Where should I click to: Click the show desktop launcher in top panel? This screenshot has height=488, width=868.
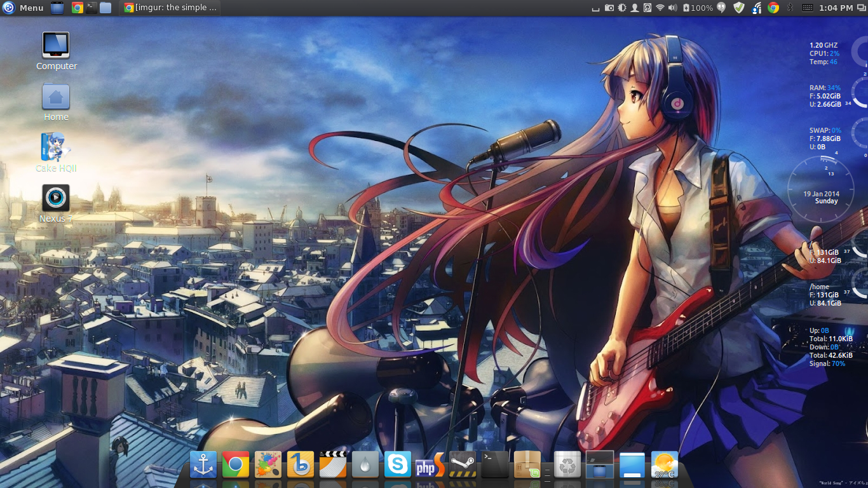(57, 8)
